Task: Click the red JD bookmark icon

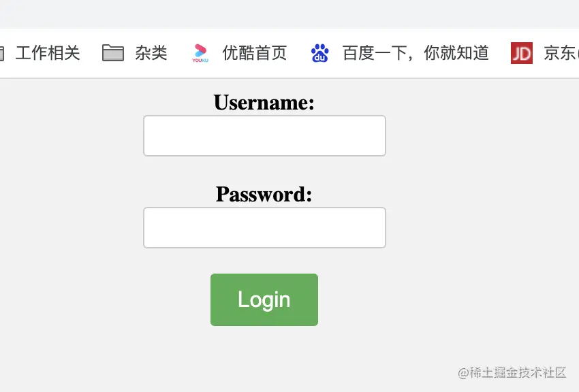Action: pos(521,52)
